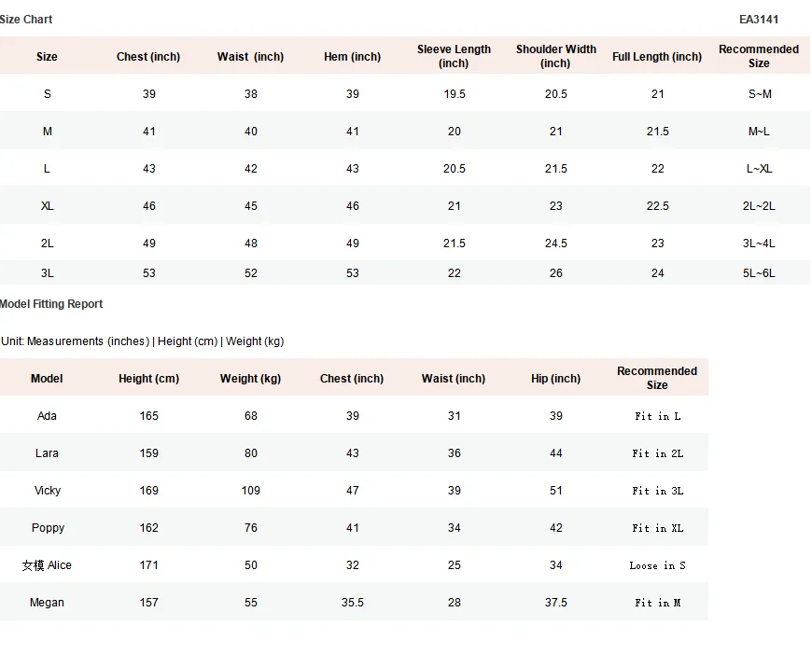Select model name Ada
812x654 pixels.
pyautogui.click(x=47, y=416)
